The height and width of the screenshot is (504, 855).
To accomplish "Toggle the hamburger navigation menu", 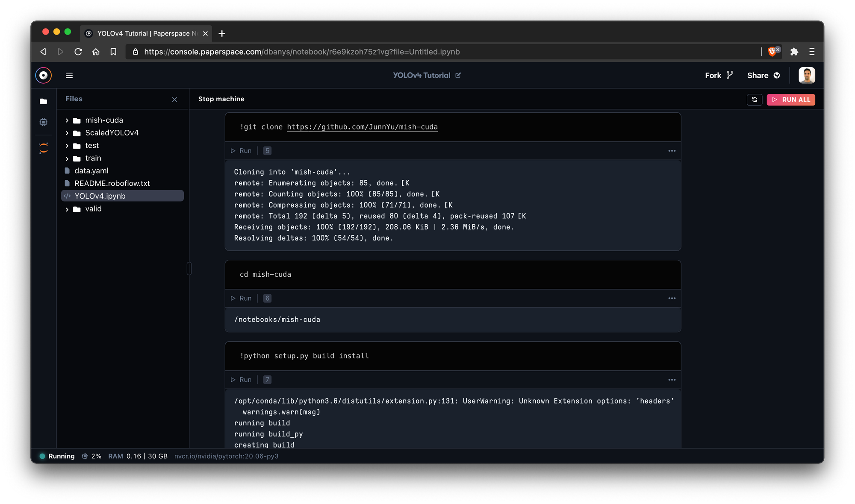I will coord(69,76).
